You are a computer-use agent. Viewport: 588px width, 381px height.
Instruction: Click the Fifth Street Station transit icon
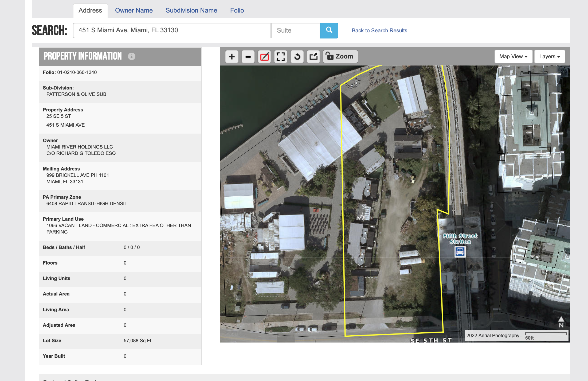pos(460,252)
